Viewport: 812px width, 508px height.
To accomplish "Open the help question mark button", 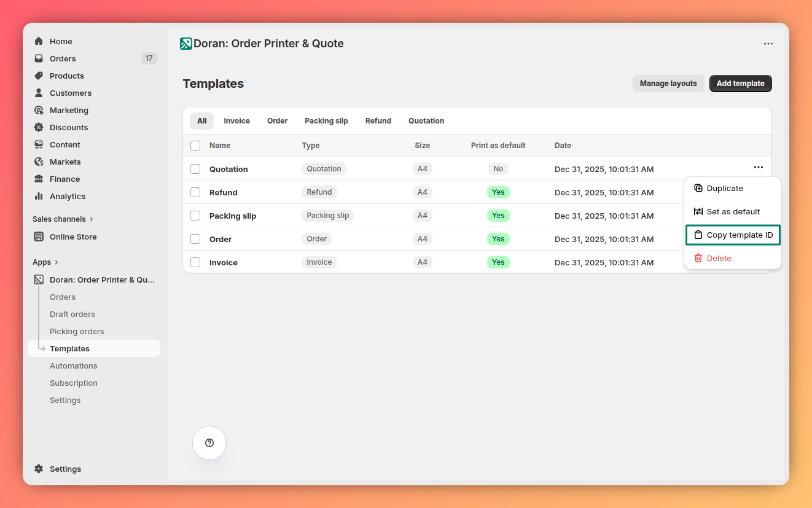I will [209, 443].
